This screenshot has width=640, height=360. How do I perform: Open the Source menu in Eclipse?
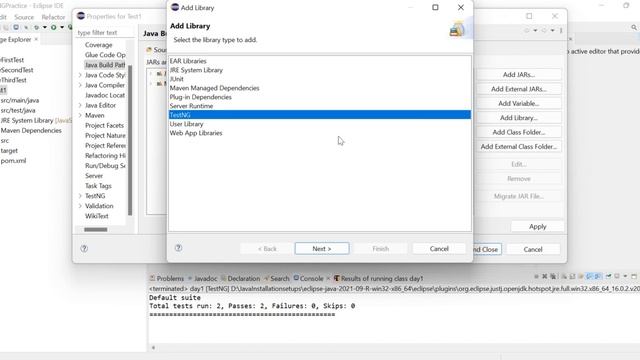tap(24, 17)
